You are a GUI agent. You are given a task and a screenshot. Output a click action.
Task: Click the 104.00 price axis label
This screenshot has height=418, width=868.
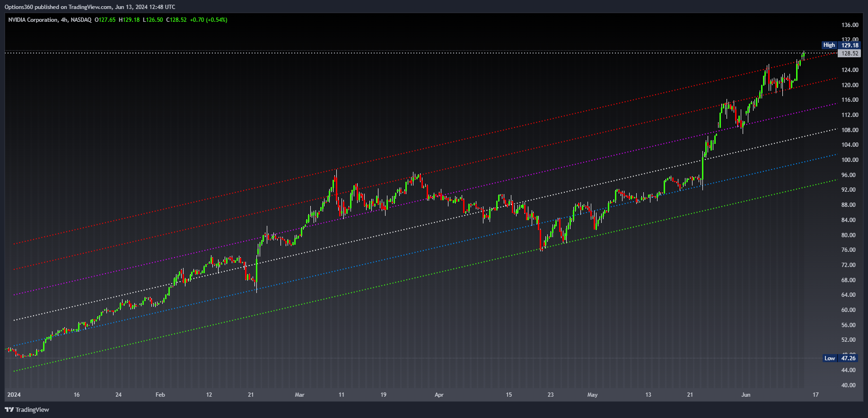(x=850, y=145)
